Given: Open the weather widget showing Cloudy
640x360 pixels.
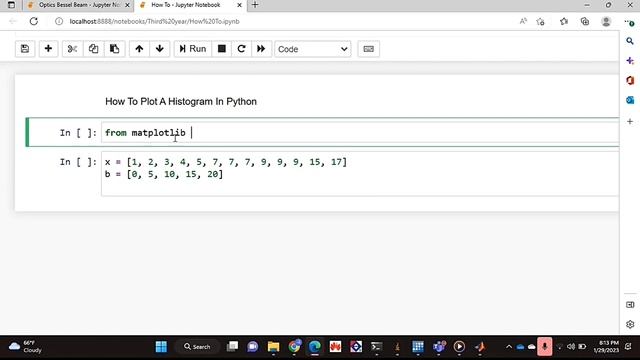Looking at the screenshot, I should [x=26, y=347].
